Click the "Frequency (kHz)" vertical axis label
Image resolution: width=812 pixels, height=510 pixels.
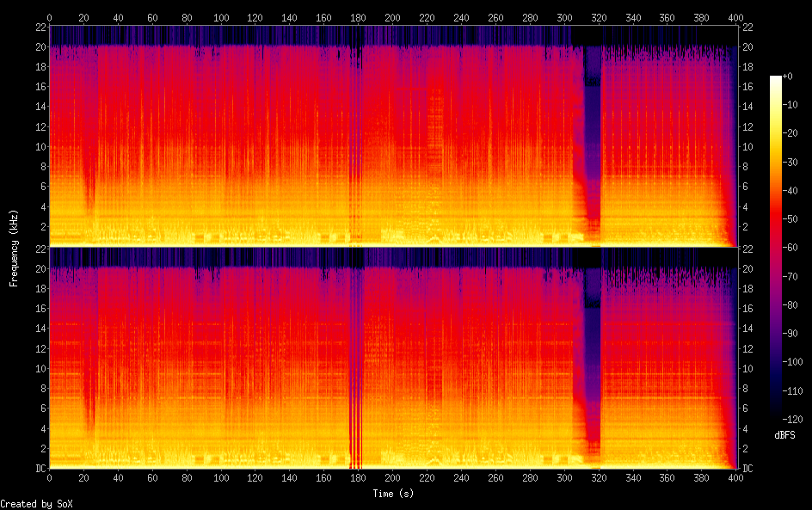tap(14, 247)
